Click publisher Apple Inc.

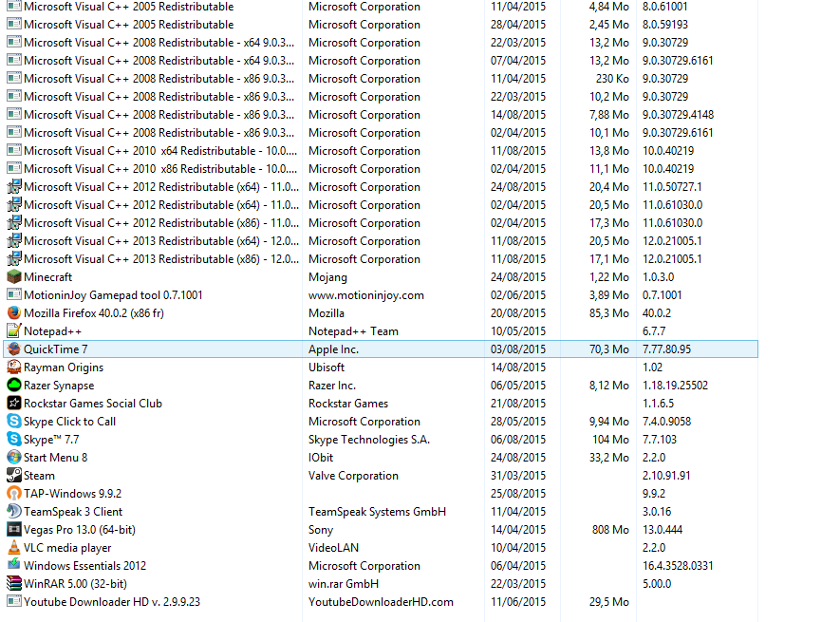333,349
